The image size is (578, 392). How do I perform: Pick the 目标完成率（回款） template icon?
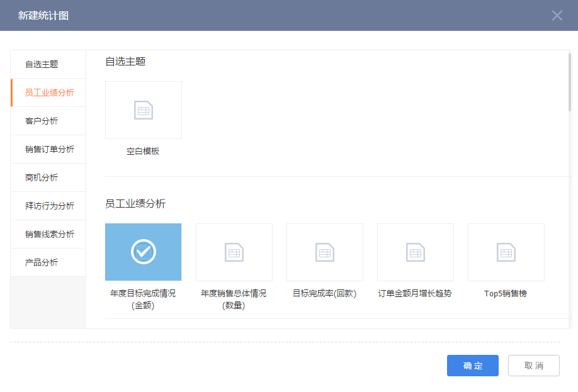[324, 252]
